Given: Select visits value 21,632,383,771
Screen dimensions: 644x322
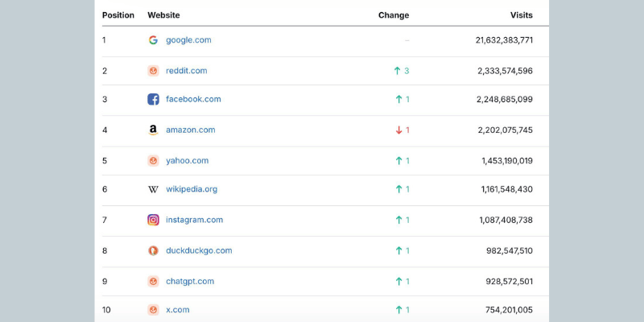Looking at the screenshot, I should [504, 39].
